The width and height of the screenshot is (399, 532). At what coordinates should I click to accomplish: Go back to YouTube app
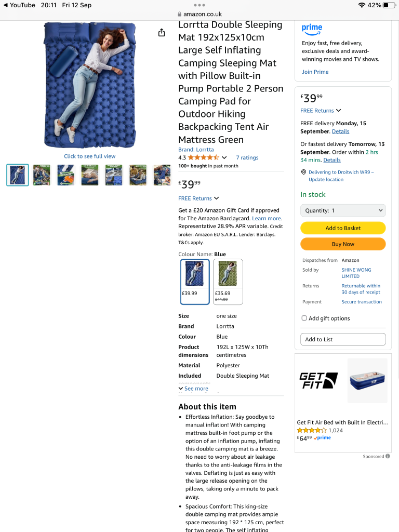pos(19,5)
